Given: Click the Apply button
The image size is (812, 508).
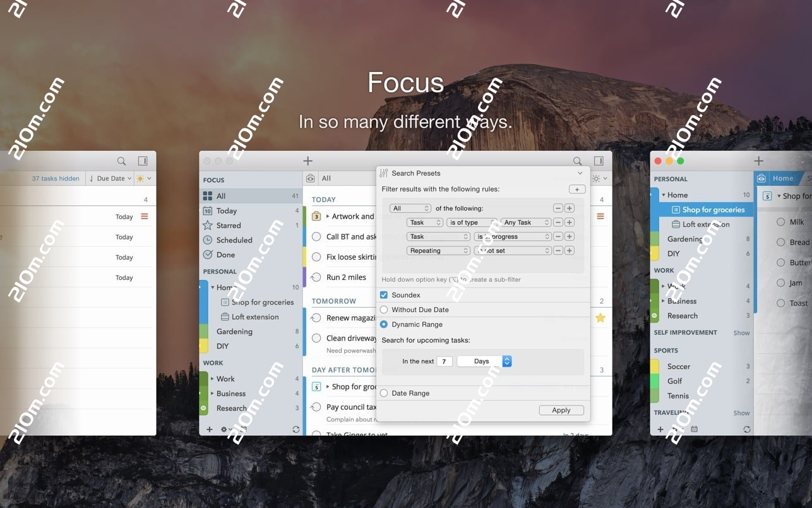Looking at the screenshot, I should pyautogui.click(x=561, y=409).
